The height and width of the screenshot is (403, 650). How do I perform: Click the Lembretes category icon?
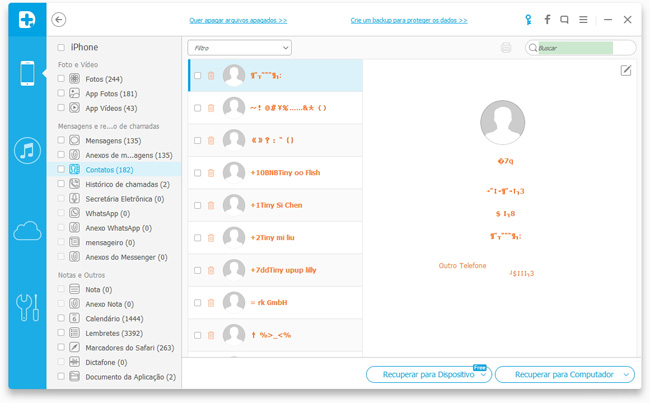[x=75, y=333]
